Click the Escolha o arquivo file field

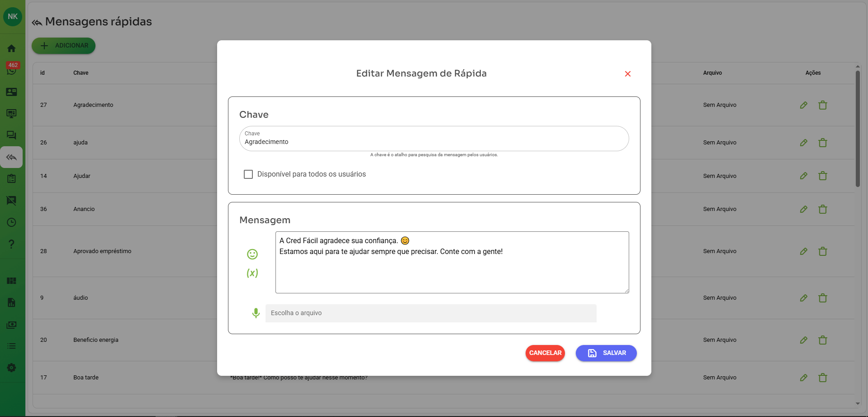(431, 313)
